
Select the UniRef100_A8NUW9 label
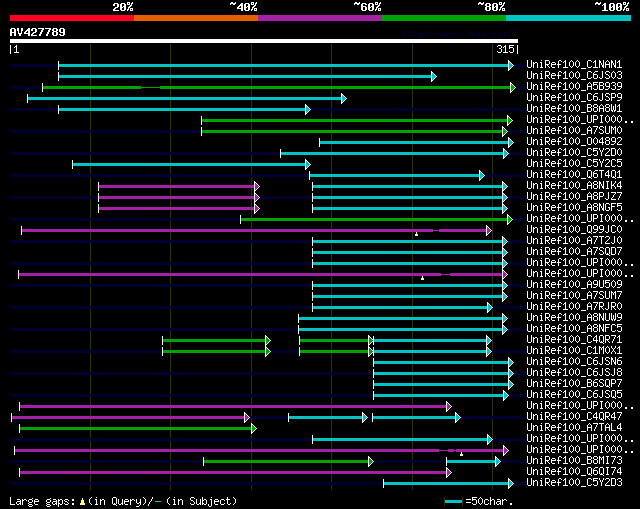pos(574,318)
